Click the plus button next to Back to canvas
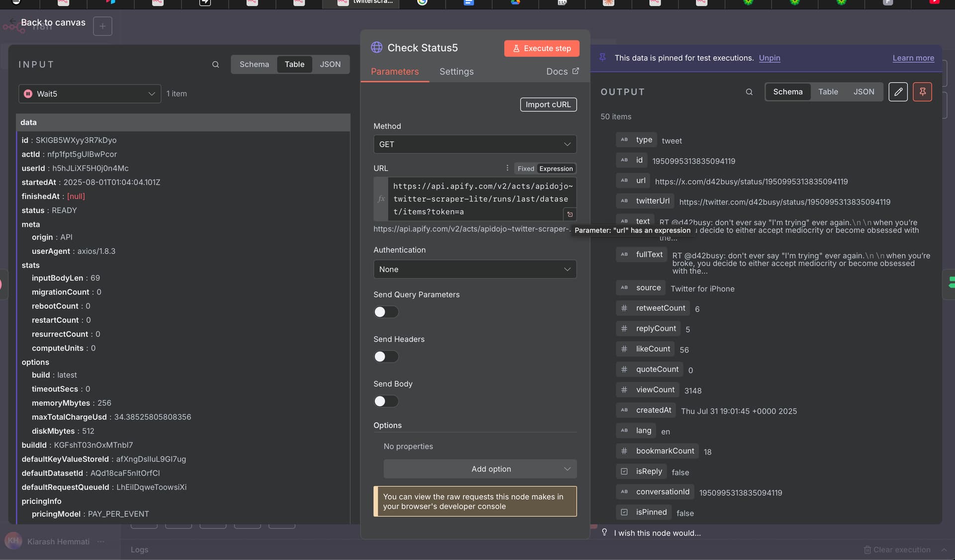Screen dimensions: 955x560 click(102, 26)
